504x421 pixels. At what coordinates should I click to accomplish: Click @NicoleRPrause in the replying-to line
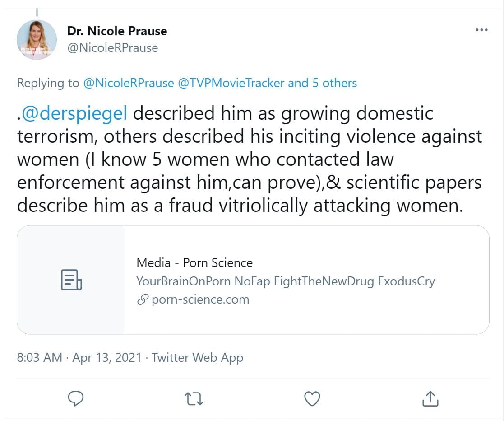click(129, 83)
